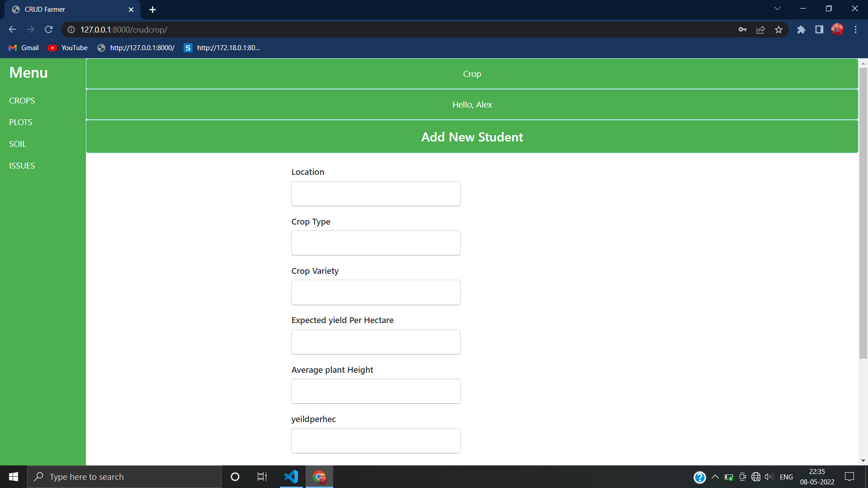This screenshot has width=868, height=488.
Task: Reload the current page
Action: pyautogui.click(x=49, y=29)
